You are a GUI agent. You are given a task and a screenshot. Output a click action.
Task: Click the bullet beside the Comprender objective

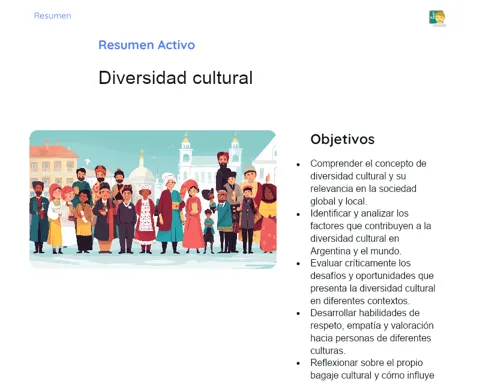coord(298,164)
